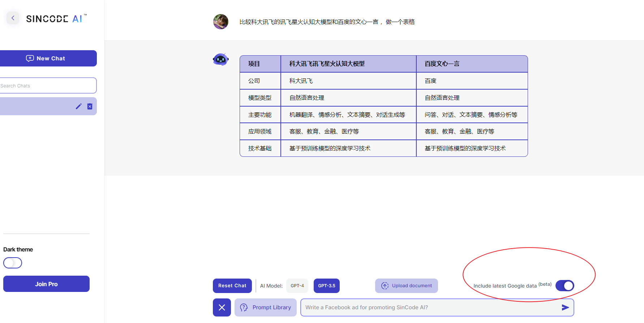The height and width of the screenshot is (323, 644).
Task: Click the cell 百度
Action: [x=430, y=81]
